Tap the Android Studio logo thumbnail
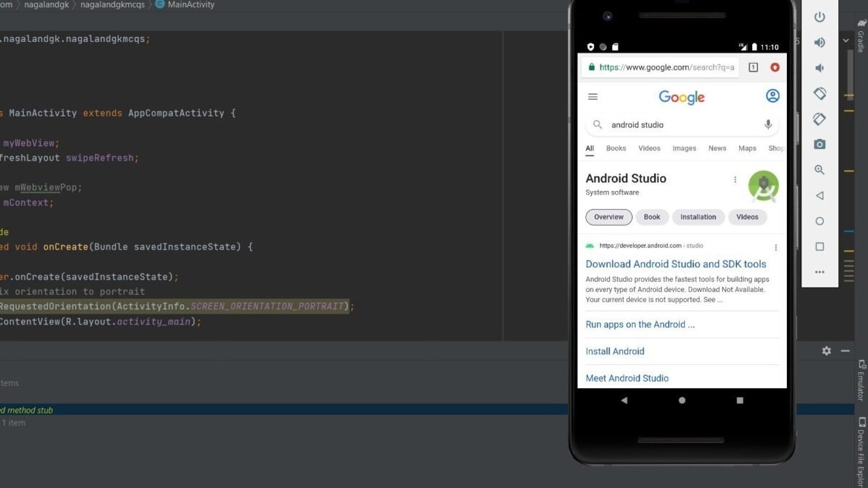This screenshot has height=488, width=868. click(x=763, y=187)
